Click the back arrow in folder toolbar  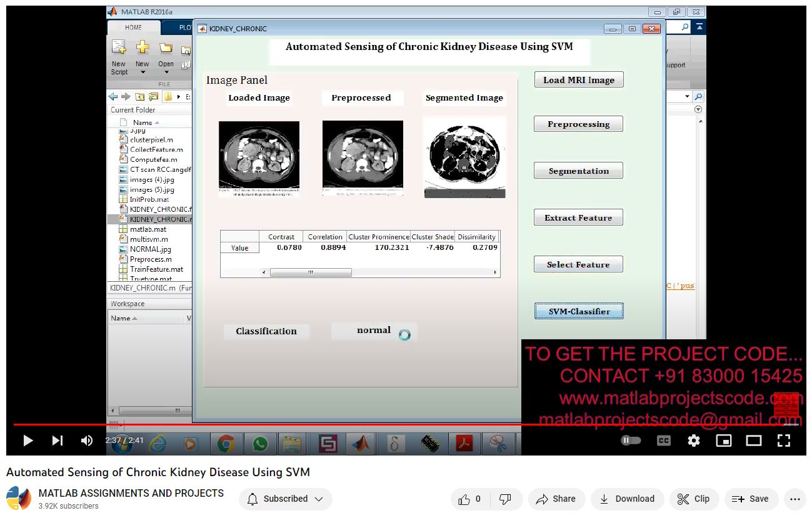(113, 97)
